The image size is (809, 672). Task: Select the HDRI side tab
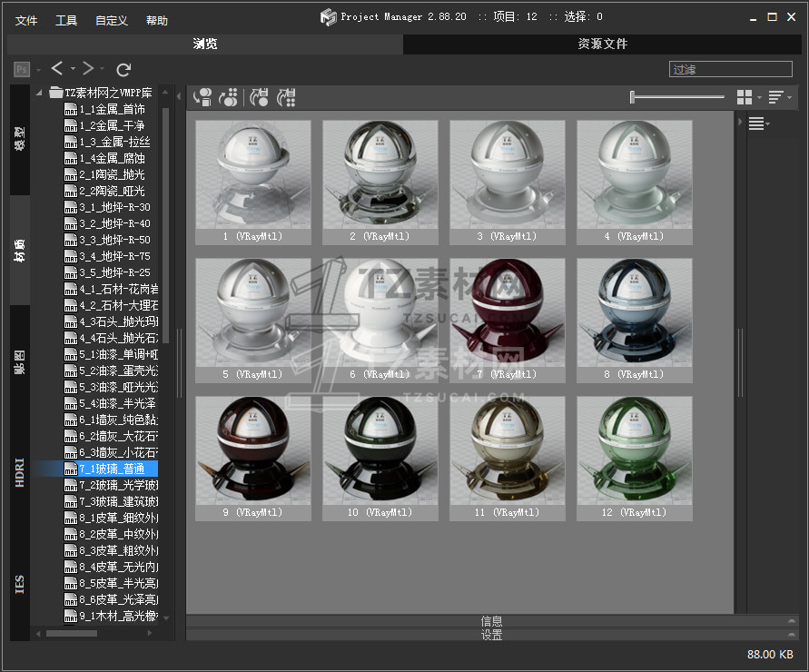(20, 473)
